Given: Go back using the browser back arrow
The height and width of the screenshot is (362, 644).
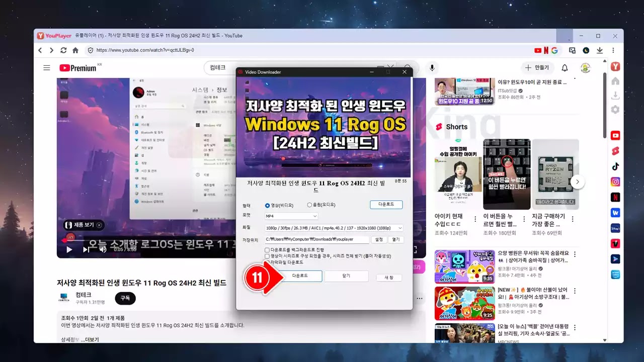Looking at the screenshot, I should tap(40, 50).
